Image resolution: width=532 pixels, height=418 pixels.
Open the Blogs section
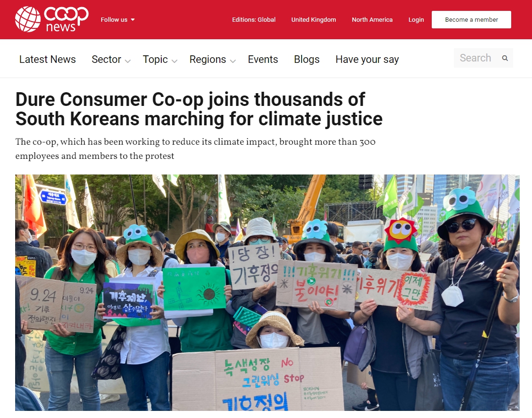(x=307, y=60)
